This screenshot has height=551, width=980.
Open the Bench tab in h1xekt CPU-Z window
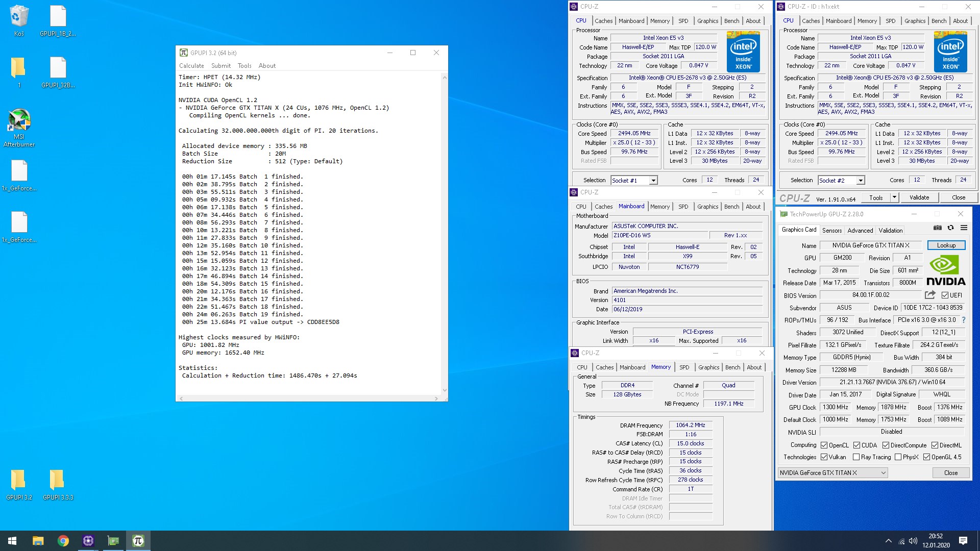(939, 21)
